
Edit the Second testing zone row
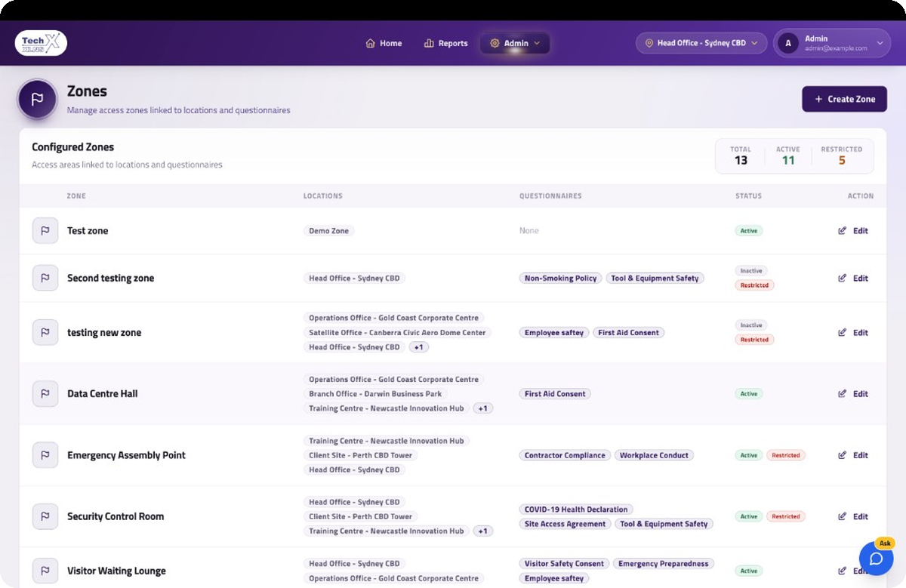coord(853,278)
